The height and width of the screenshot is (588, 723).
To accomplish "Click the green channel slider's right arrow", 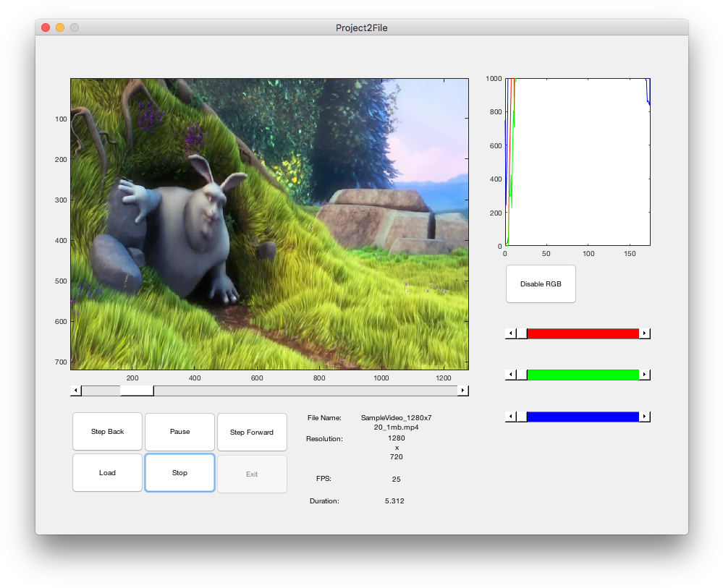I will click(x=645, y=375).
